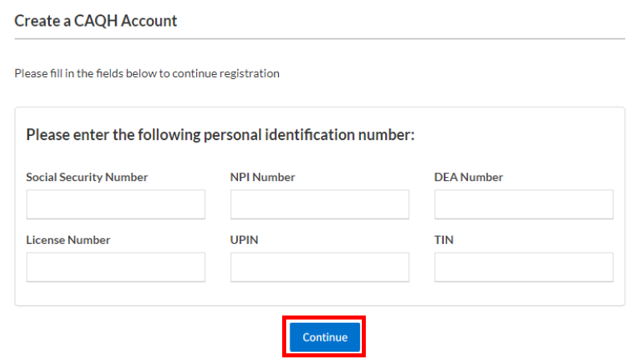Click the word registration in the instructions

click(x=251, y=73)
